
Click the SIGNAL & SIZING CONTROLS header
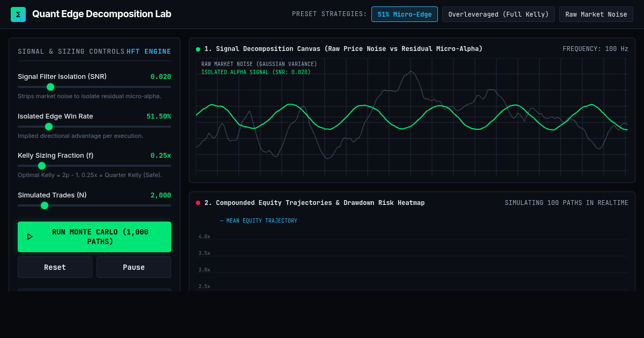(71, 52)
